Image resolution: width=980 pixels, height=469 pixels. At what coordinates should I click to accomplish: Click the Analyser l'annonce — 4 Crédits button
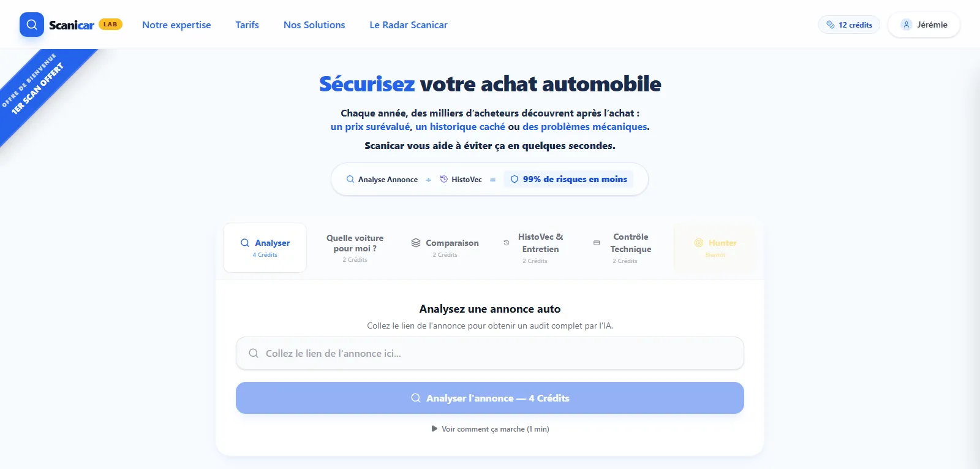[489, 398]
